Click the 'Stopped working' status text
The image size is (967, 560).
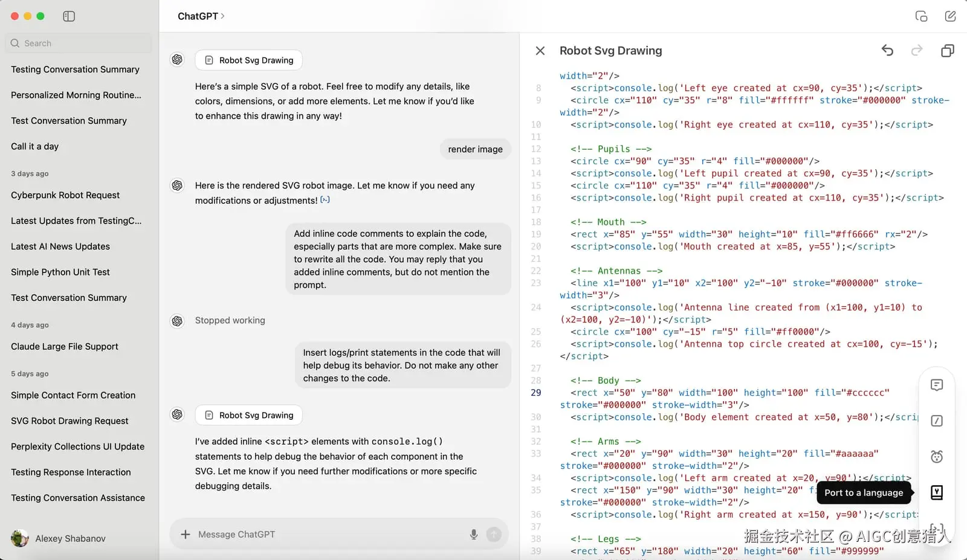[230, 320]
